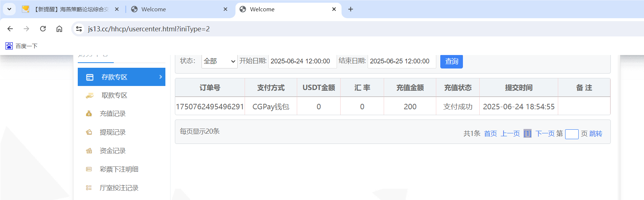
Task: Open the 存款专区 menu item
Action: [122, 77]
